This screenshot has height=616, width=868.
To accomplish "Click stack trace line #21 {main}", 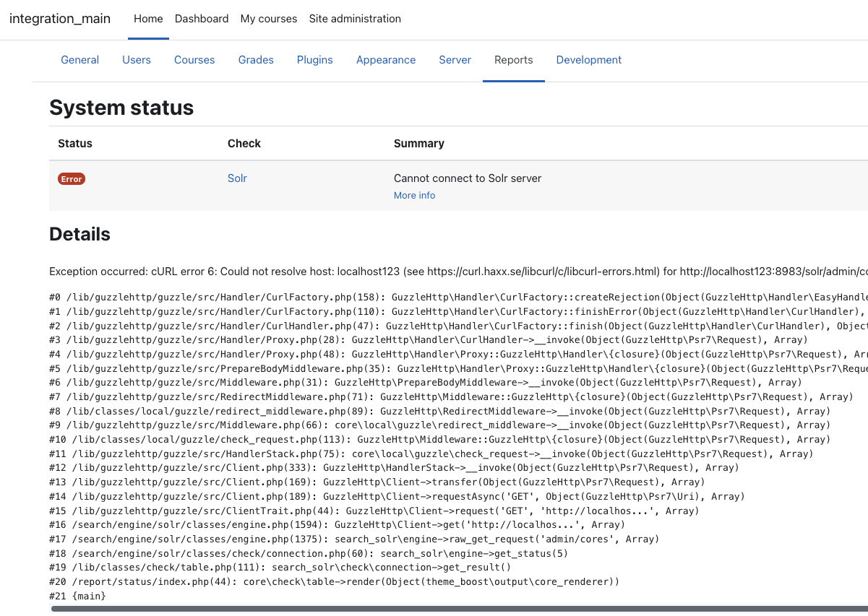I will pos(77,596).
